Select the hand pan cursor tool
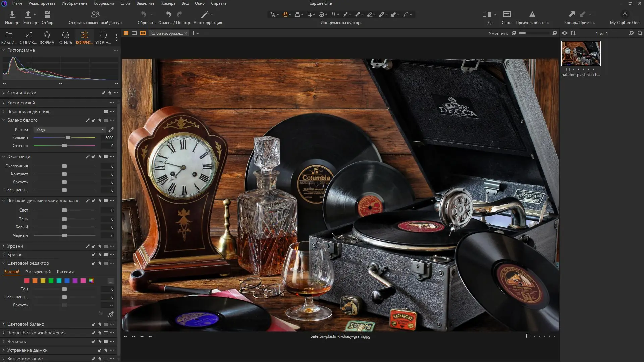 coord(285,14)
